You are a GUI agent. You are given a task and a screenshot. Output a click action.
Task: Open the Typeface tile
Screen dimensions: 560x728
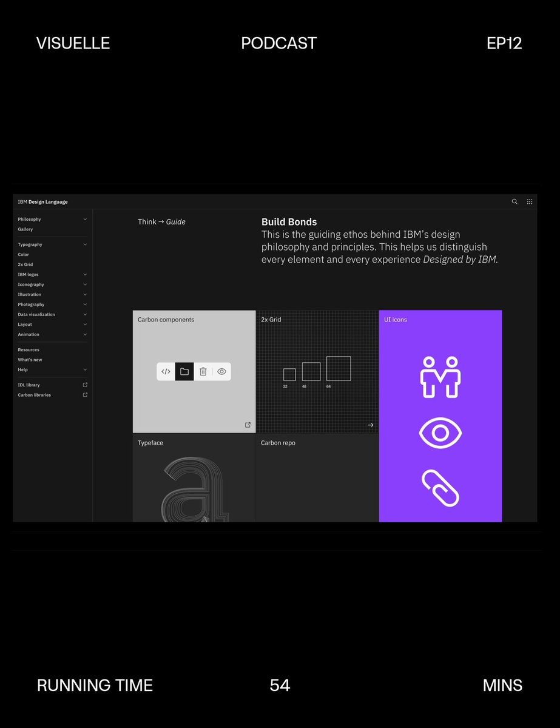coord(194,478)
